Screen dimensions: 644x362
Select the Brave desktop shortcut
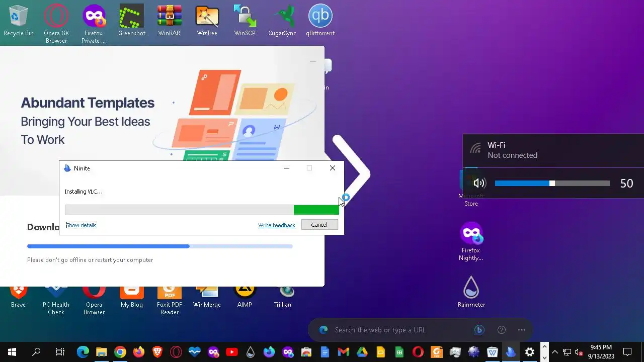19,297
